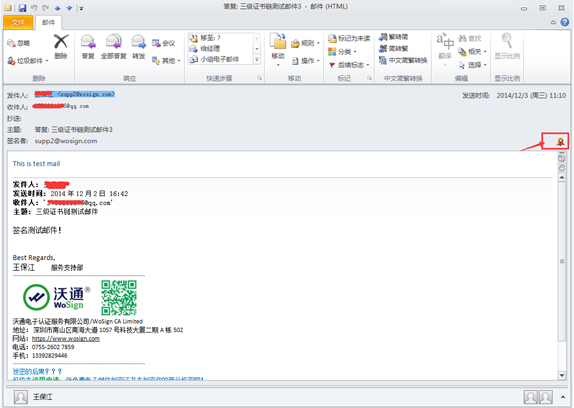Go to previous item with up arrow icon
The height and width of the screenshot is (408, 574).
pos(57,8)
